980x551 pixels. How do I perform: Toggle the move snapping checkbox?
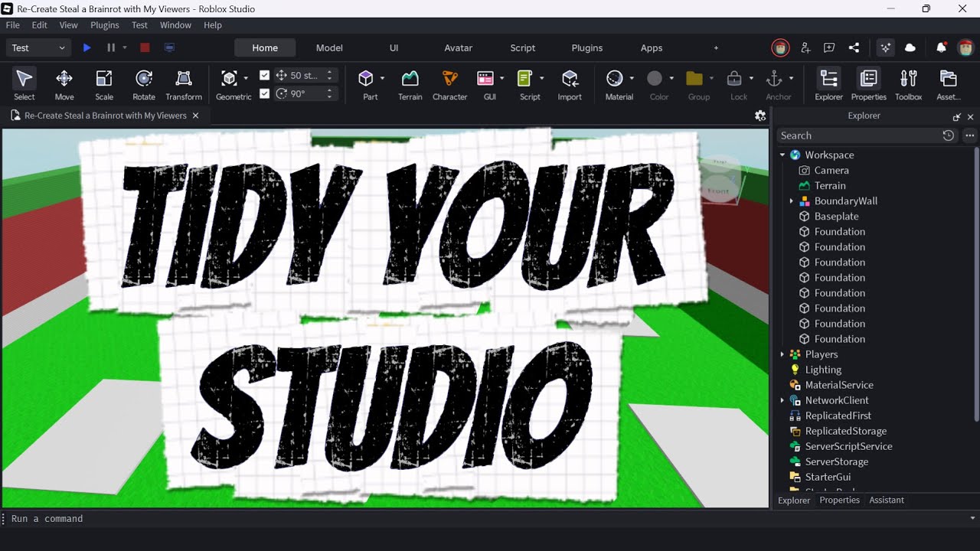[265, 75]
